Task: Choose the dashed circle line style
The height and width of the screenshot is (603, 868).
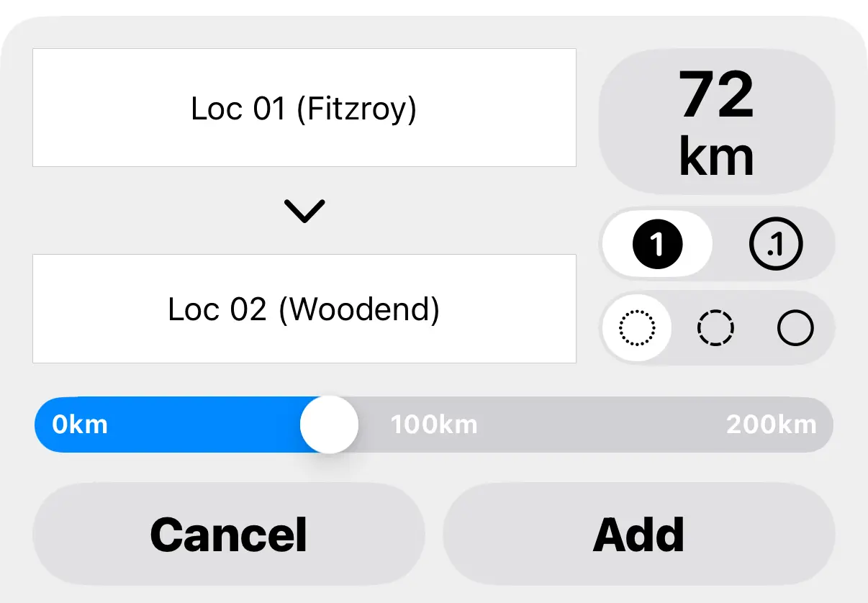Action: 716,329
